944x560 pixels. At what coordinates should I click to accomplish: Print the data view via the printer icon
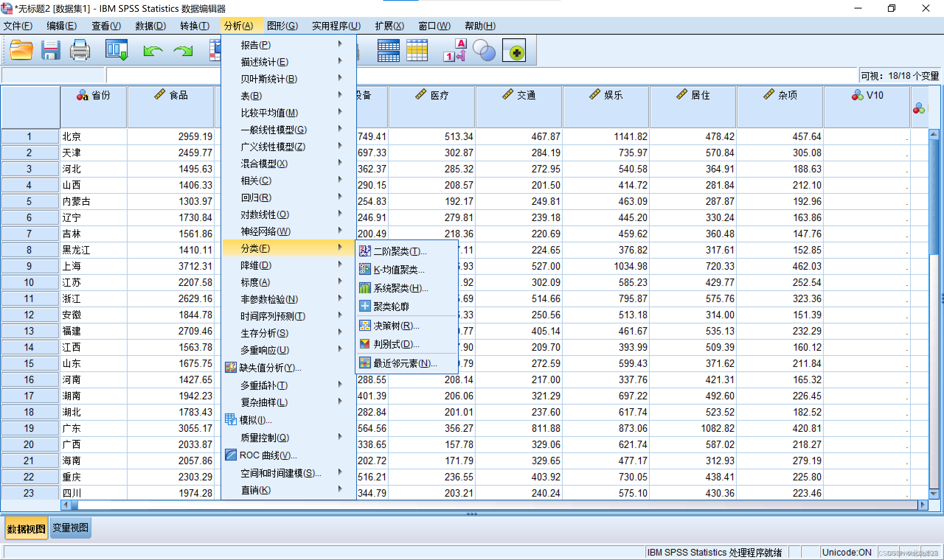79,49
